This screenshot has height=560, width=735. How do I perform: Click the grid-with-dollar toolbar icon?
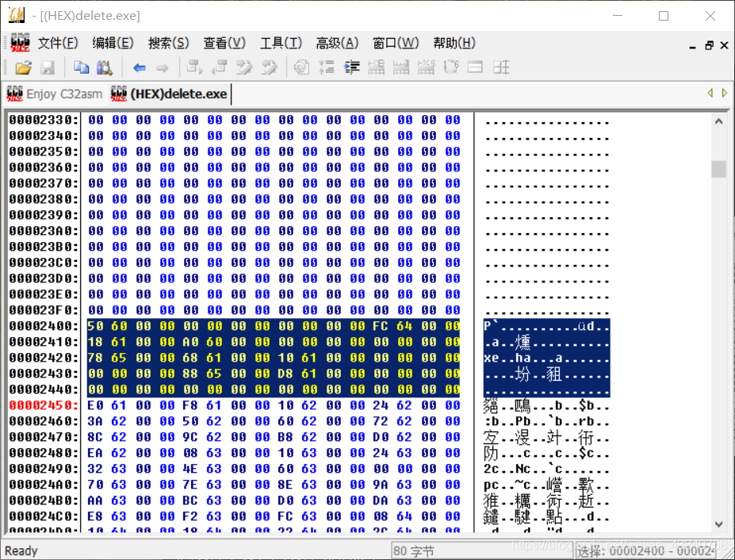pyautogui.click(x=426, y=67)
